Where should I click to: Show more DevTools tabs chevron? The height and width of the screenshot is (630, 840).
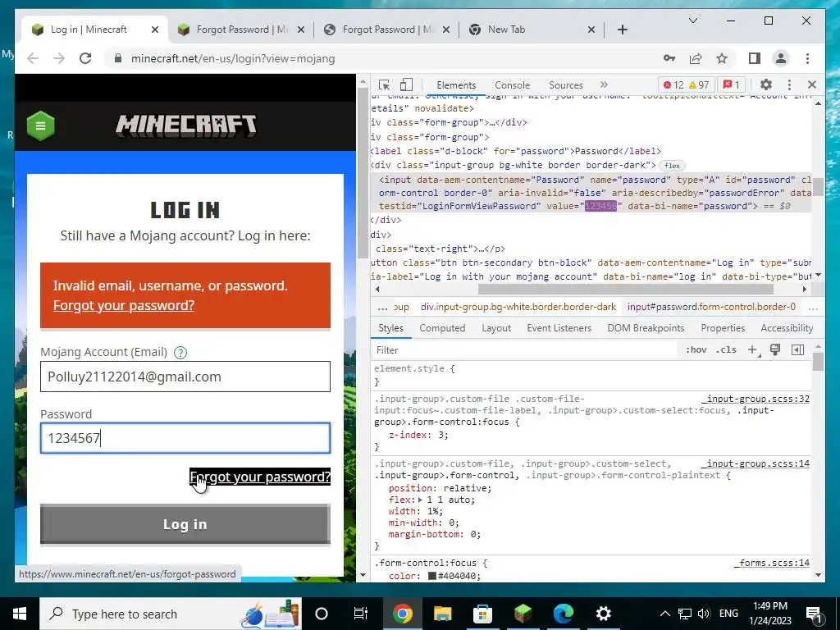[x=604, y=84]
